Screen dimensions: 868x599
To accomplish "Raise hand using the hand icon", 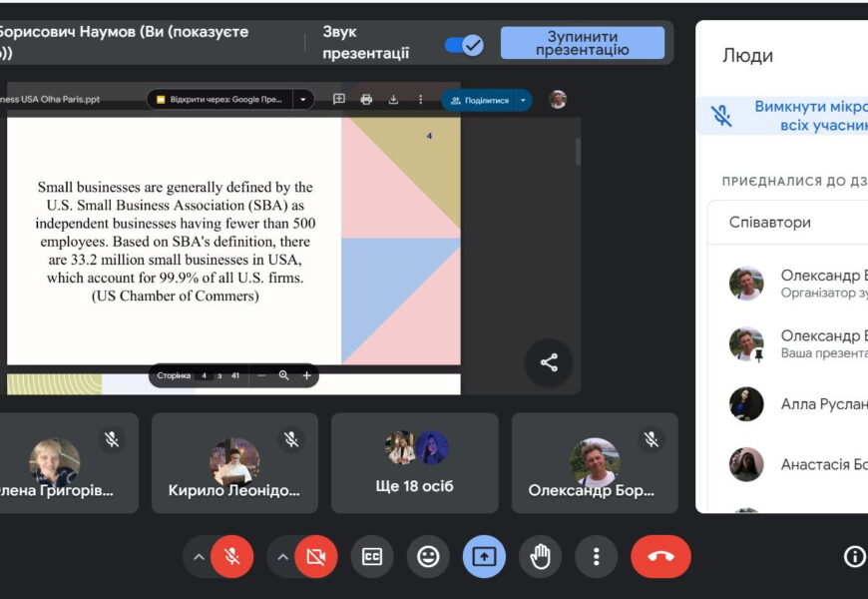I will (x=540, y=557).
